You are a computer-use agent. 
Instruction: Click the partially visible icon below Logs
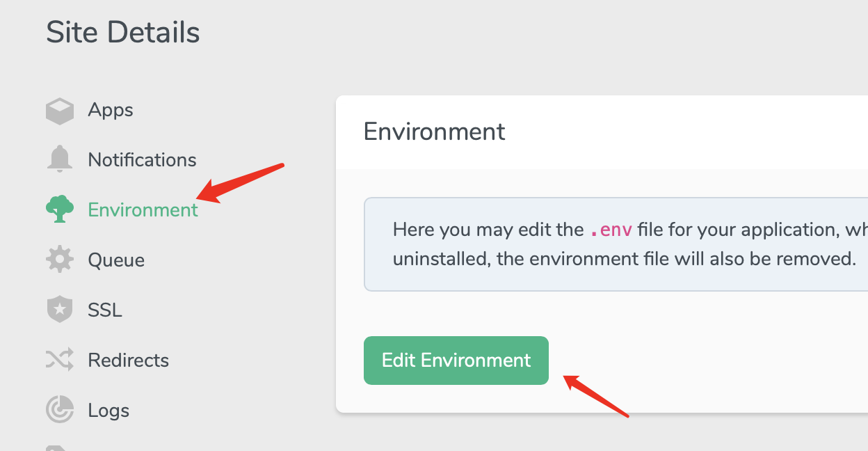pyautogui.click(x=56, y=447)
